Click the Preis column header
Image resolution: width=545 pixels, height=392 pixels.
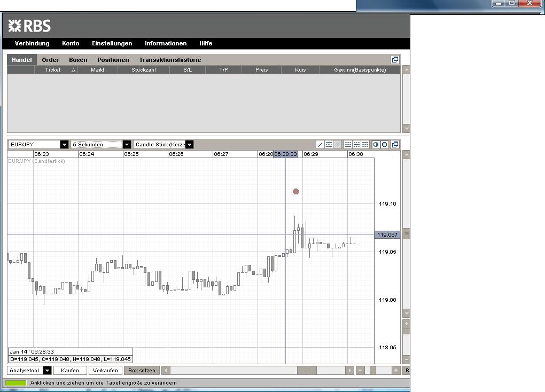pyautogui.click(x=262, y=70)
